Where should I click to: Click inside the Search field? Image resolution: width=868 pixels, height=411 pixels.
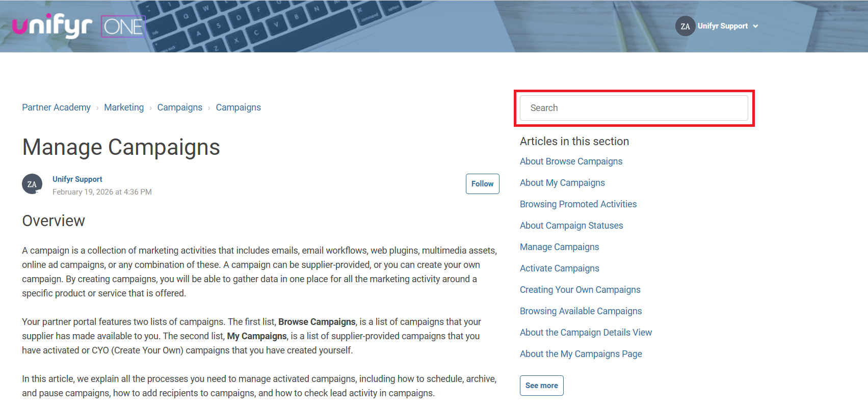pos(634,108)
